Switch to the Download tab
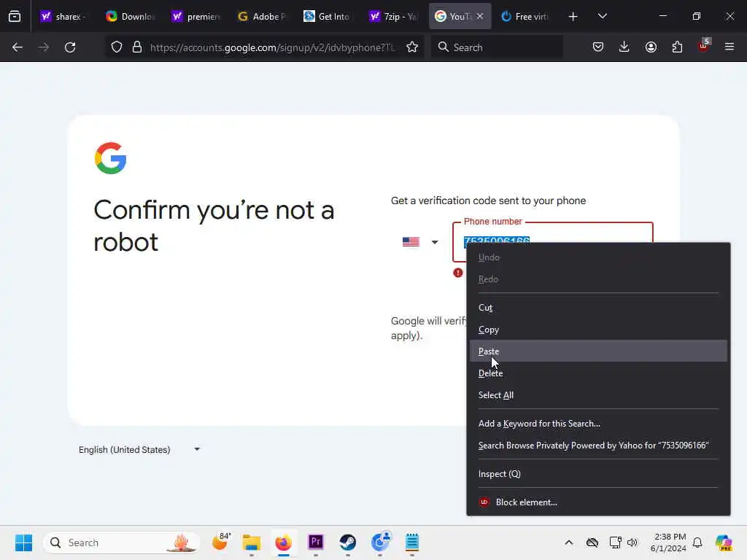Screen dimensions: 747x560 point(130,17)
